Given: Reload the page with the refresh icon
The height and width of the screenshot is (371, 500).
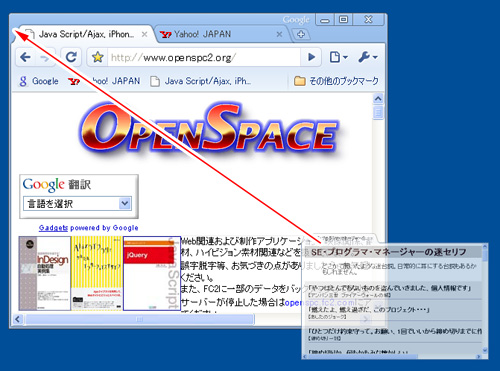Looking at the screenshot, I should 71,57.
